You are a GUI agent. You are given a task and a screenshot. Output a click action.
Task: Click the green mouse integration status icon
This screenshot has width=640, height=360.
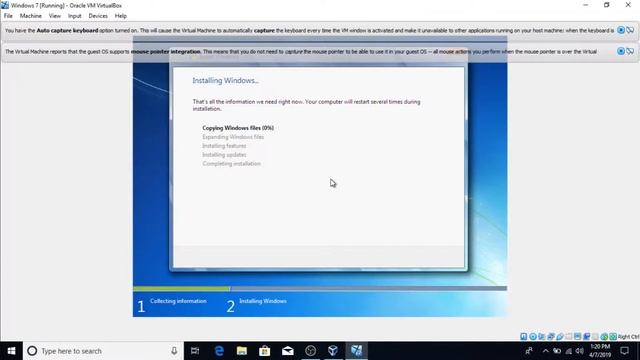(604, 336)
